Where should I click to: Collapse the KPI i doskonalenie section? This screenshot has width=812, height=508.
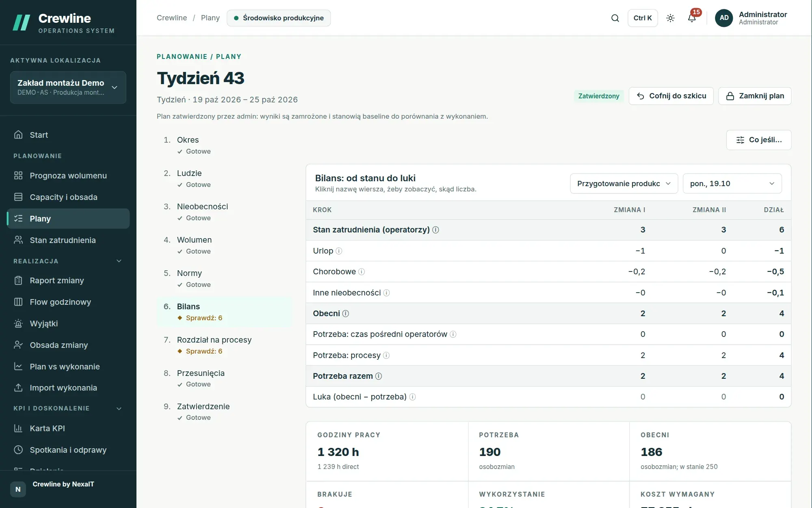pos(119,408)
